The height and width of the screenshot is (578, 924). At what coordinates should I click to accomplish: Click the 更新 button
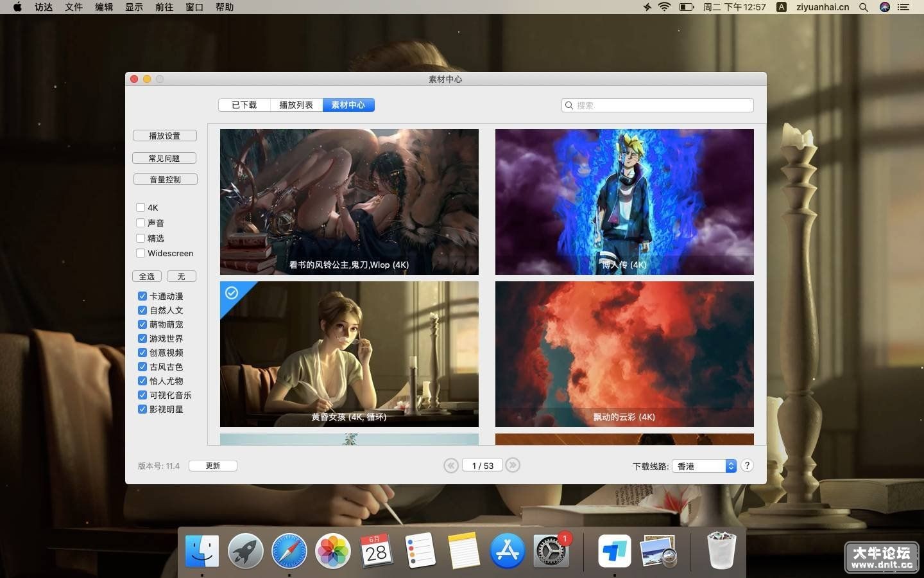[x=213, y=466]
